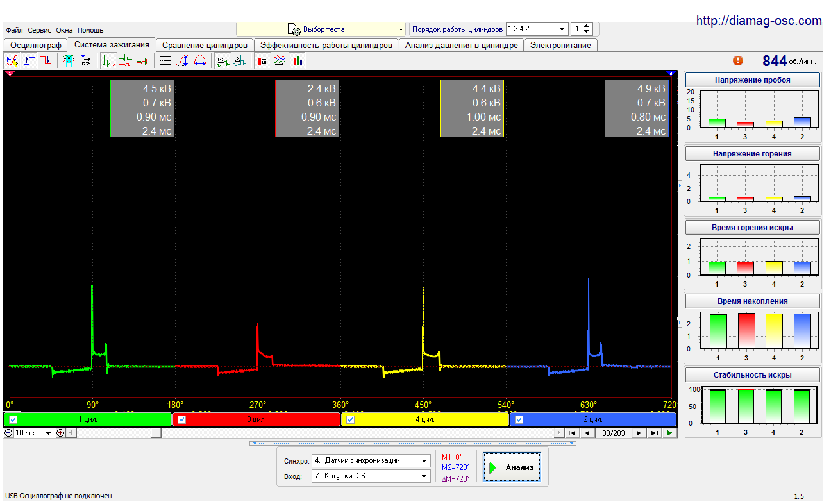This screenshot has width=831, height=504.
Task: Switch to Анализ давления в цилиндре tab
Action: click(462, 45)
